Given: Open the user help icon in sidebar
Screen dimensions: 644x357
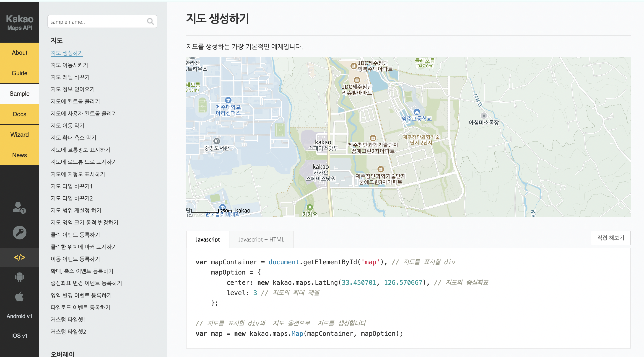Looking at the screenshot, I should 19,208.
